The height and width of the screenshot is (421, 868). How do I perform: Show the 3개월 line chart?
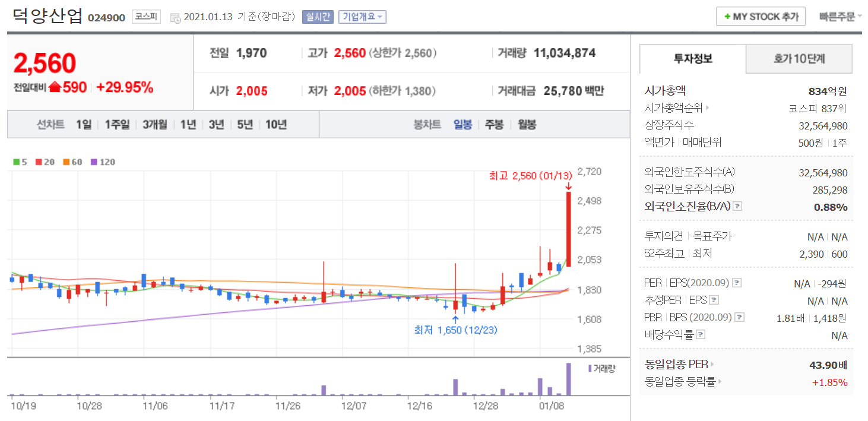(x=154, y=125)
